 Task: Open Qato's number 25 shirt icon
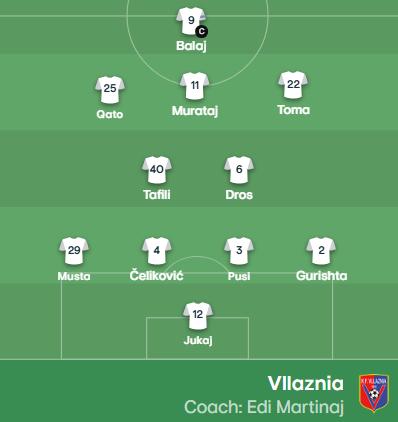coord(110,90)
